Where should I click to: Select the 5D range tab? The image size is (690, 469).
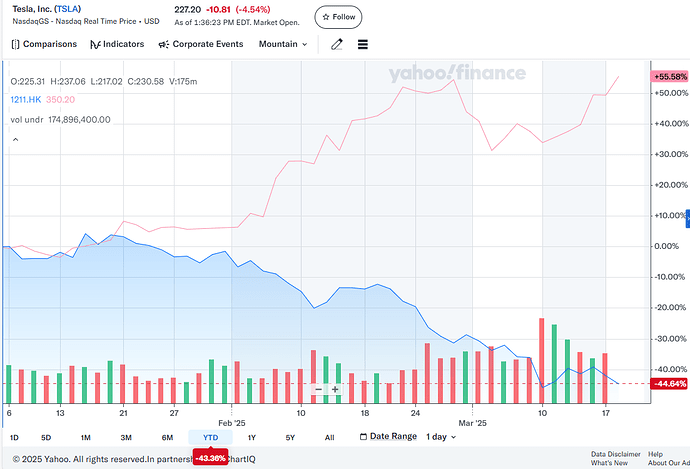tap(46, 437)
